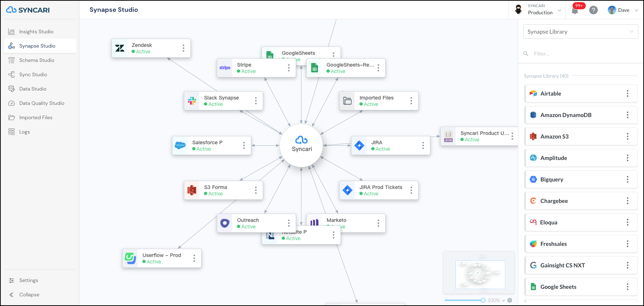Click Syncari Product U... JSON icon
This screenshot has height=306, width=644.
(448, 136)
